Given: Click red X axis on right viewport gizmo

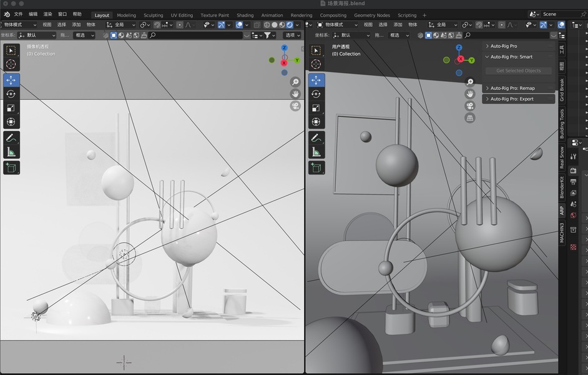Looking at the screenshot, I should coord(461,59).
